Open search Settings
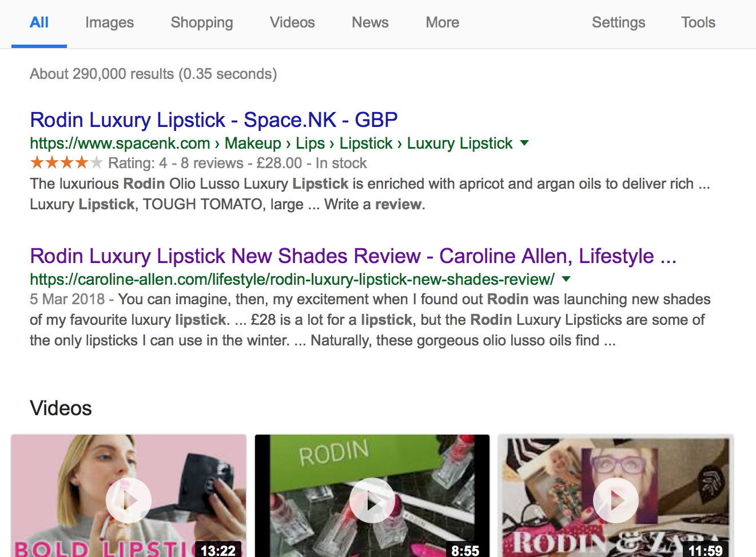Viewport: 756px width, 557px height. [618, 22]
